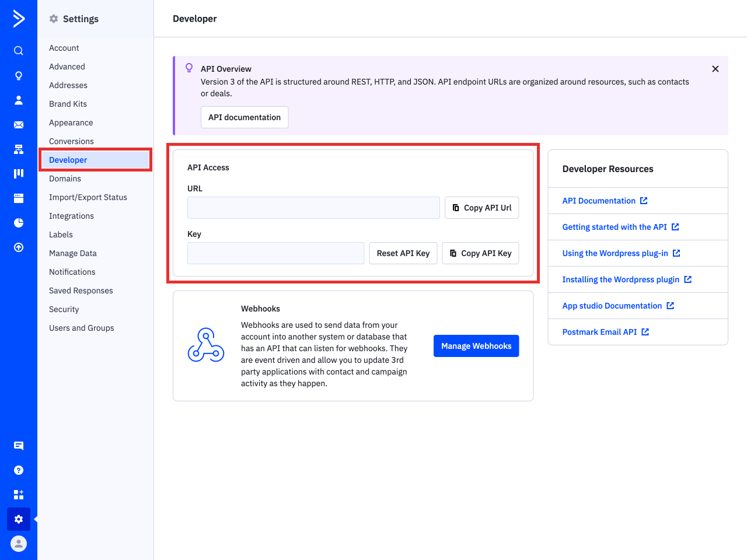The height and width of the screenshot is (560, 747).
Task: Open Automations icon in left sidebar
Action: [x=19, y=149]
